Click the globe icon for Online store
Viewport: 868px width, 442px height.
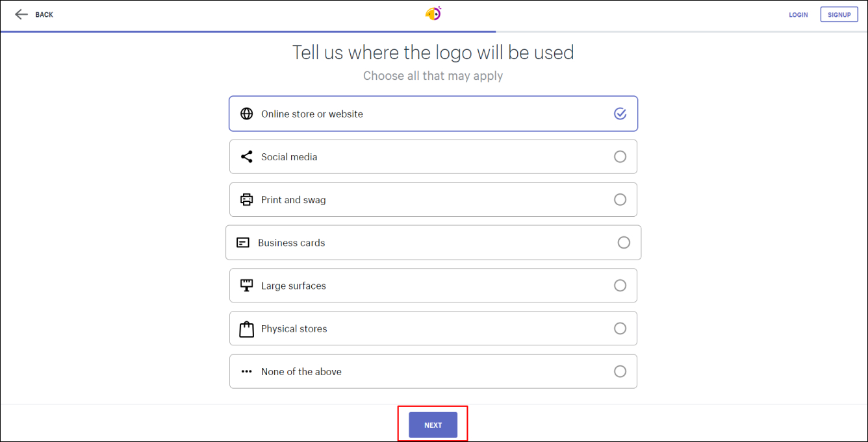point(246,114)
